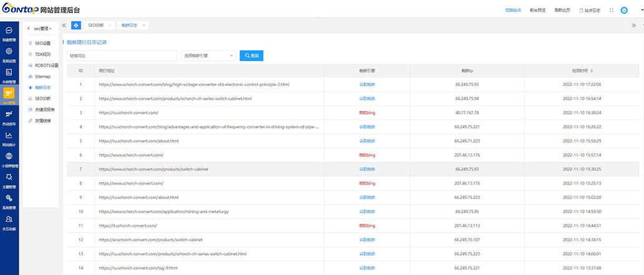Click the round user avatar icon
The image size is (644, 275).
624,11
